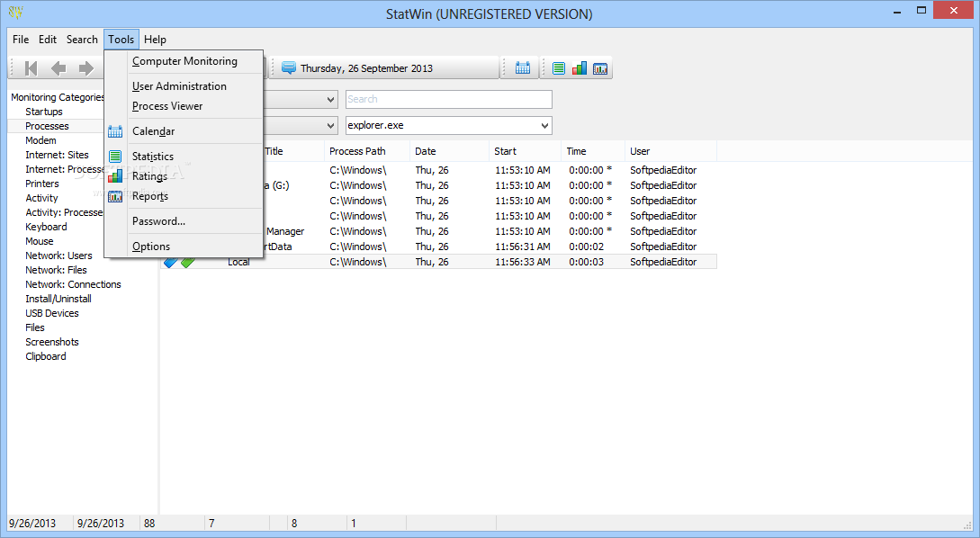Sort by the Time column header
980x538 pixels.
tap(592, 151)
